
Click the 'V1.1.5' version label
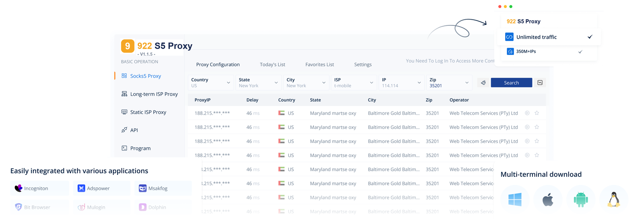click(x=147, y=54)
